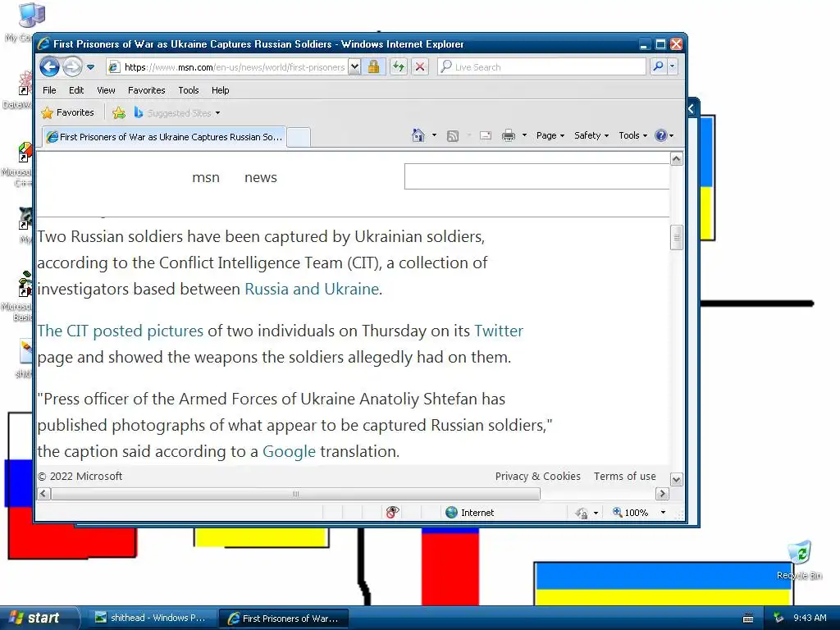Click horizontal scrollbar left arrow
The height and width of the screenshot is (630, 840).
pos(44,493)
